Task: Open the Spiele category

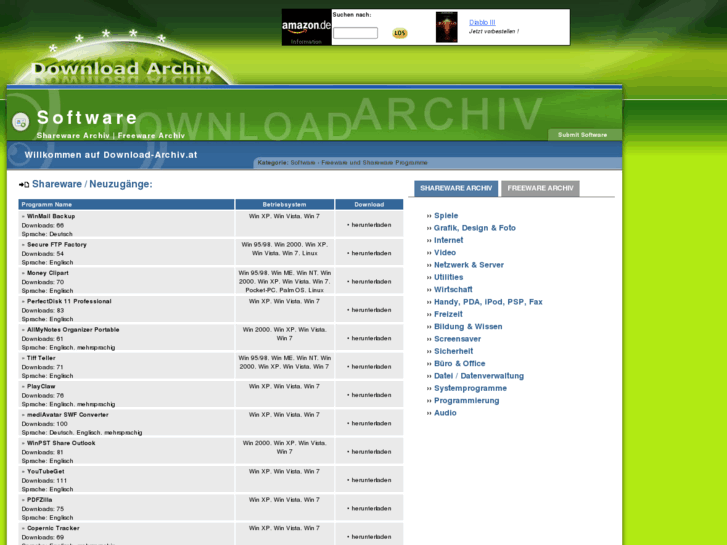Action: (x=446, y=216)
